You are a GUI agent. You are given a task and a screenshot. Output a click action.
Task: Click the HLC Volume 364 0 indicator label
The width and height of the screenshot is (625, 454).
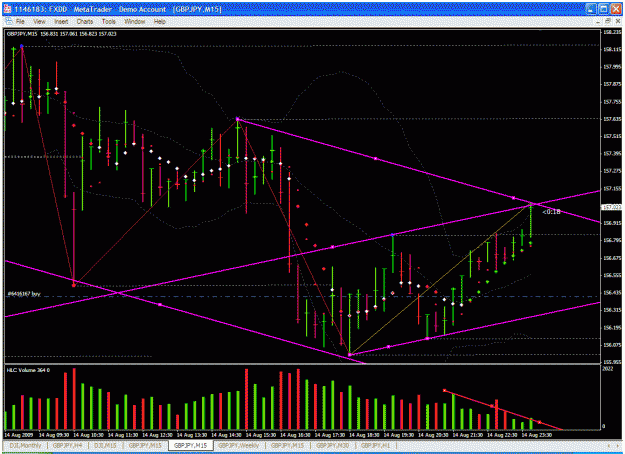click(28, 370)
